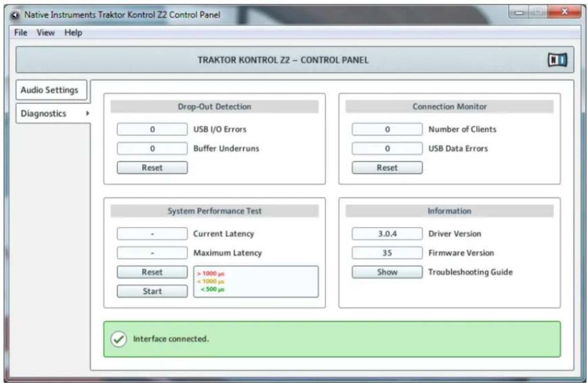
Task: Click the Connection Monitor section header
Action: point(450,107)
